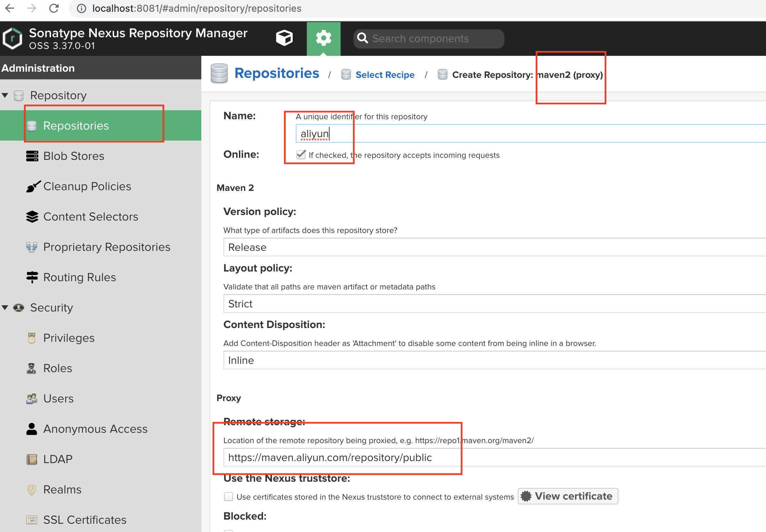Click the Create Repository breadcrumb icon

(442, 74)
